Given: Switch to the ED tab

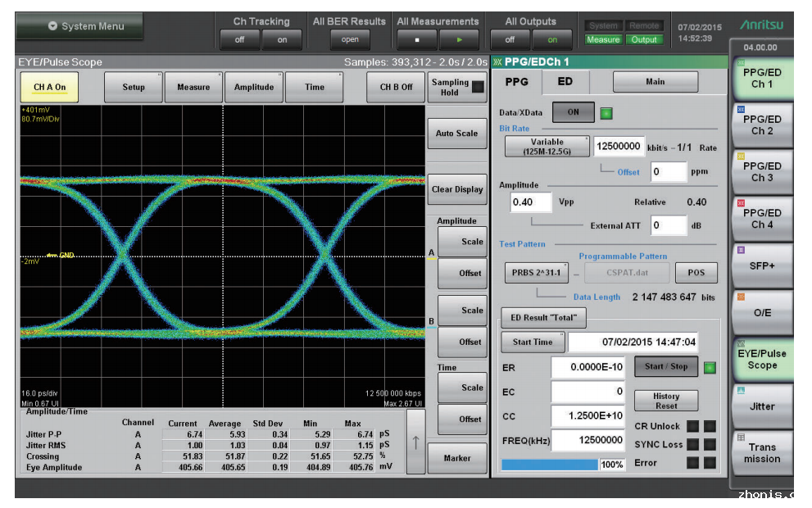Looking at the screenshot, I should tap(565, 82).
